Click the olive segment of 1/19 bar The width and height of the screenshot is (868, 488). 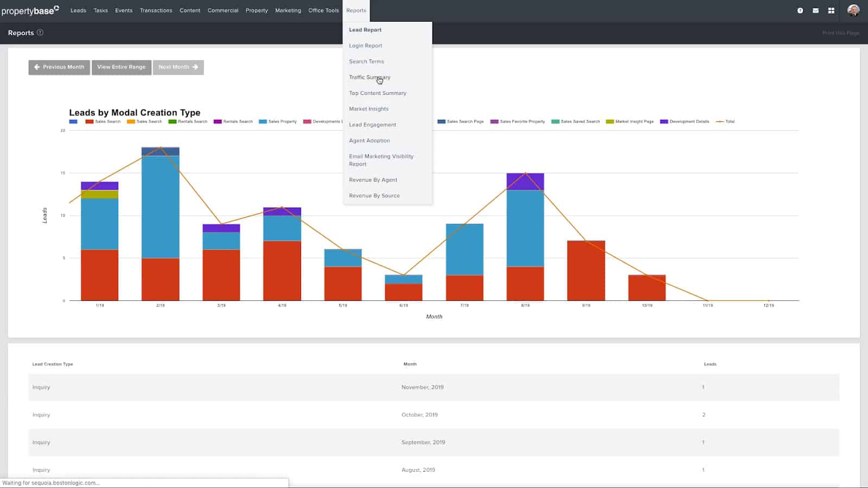(x=100, y=195)
